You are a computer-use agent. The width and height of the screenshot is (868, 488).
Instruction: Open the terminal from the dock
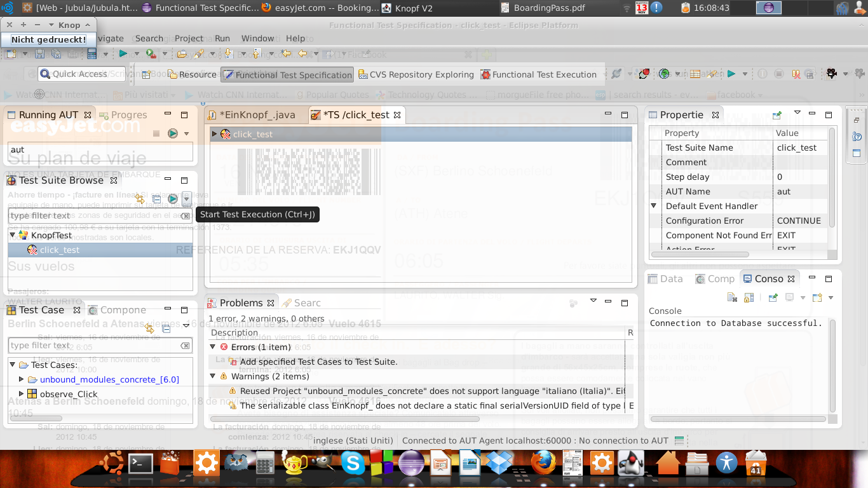140,463
